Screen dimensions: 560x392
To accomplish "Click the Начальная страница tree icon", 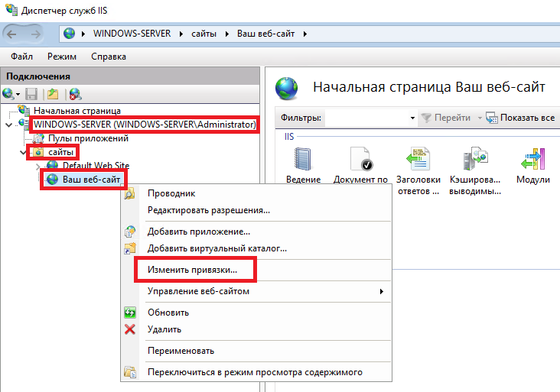I will click(x=24, y=111).
